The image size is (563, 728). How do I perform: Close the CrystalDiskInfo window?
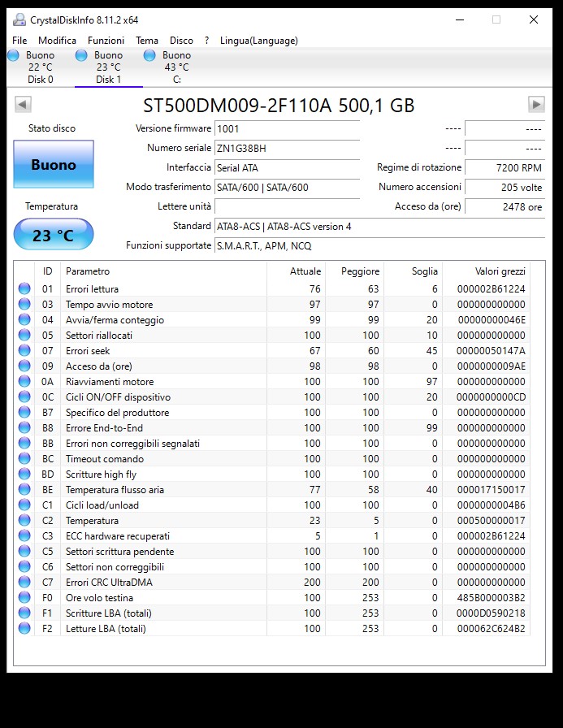534,19
